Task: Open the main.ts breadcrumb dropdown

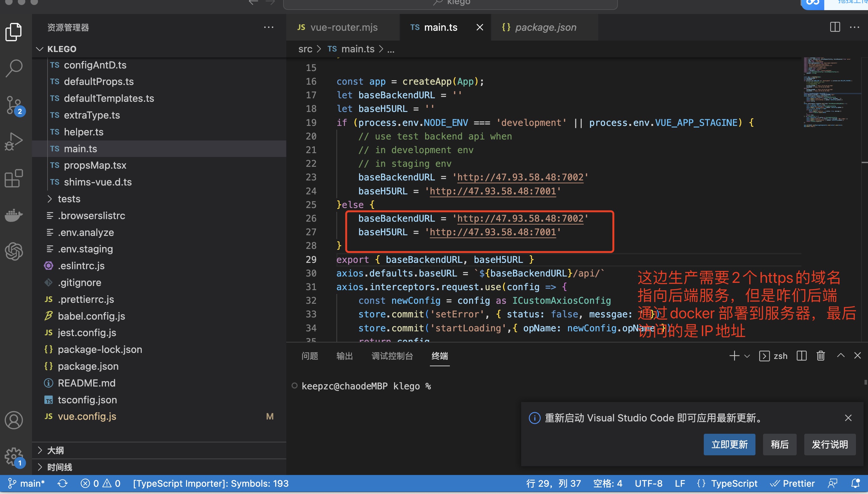Action: point(351,49)
